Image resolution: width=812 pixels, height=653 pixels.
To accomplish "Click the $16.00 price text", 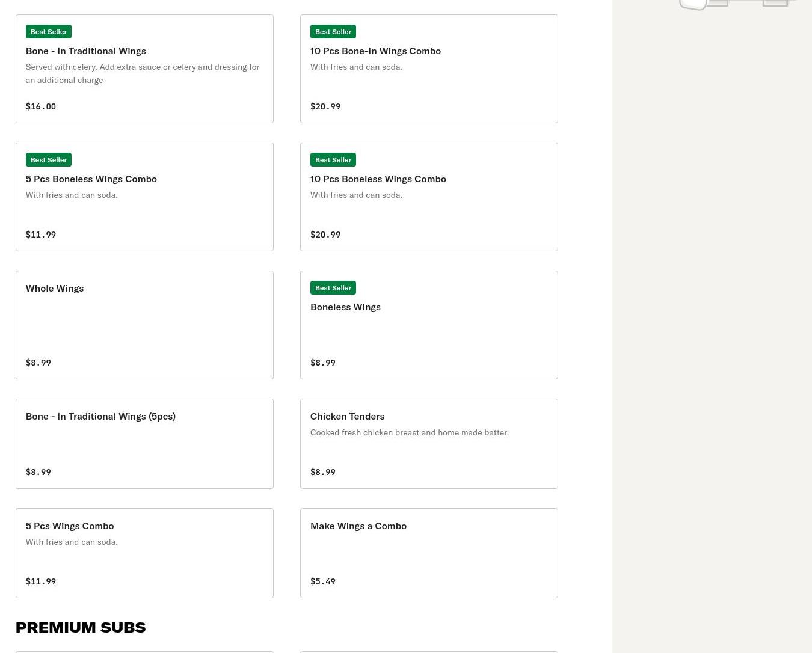I will coord(41,106).
